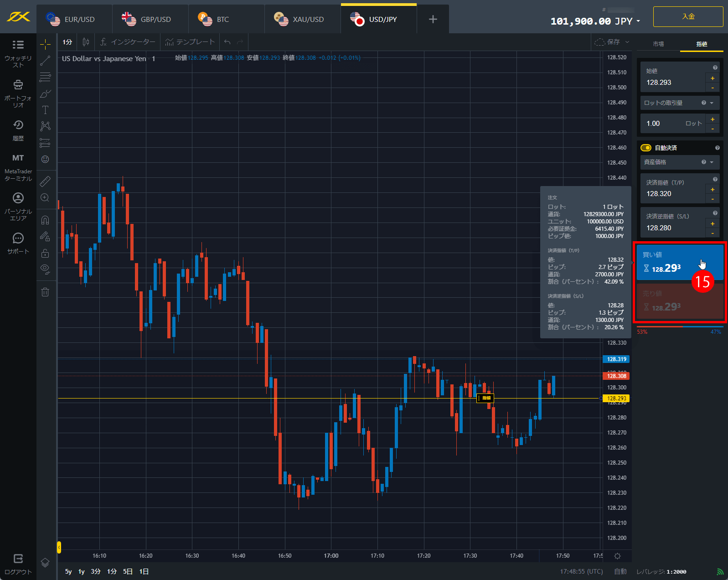Image resolution: width=728 pixels, height=580 pixels.
Task: Switch to the XAU/USD tab
Action: (x=302, y=19)
